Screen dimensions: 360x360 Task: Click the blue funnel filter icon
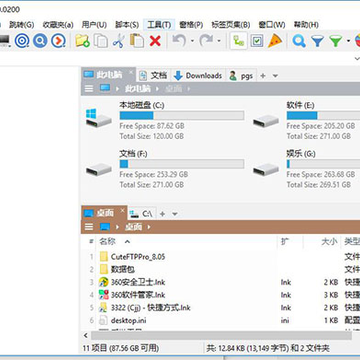click(x=318, y=41)
